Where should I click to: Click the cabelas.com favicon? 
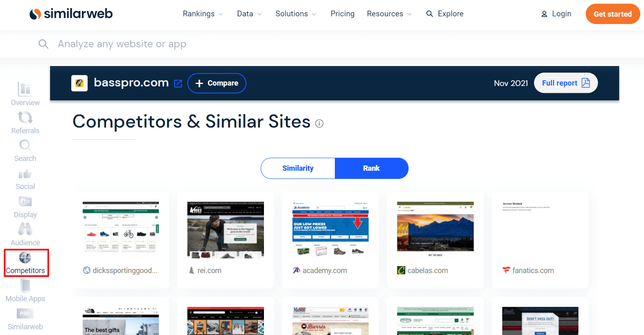(x=401, y=270)
